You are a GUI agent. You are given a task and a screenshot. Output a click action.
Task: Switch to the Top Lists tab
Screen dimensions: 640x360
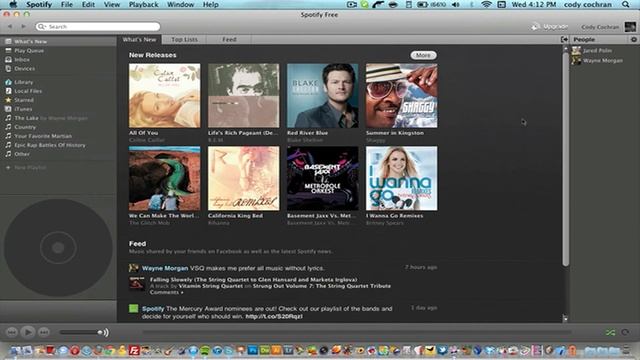click(184, 40)
